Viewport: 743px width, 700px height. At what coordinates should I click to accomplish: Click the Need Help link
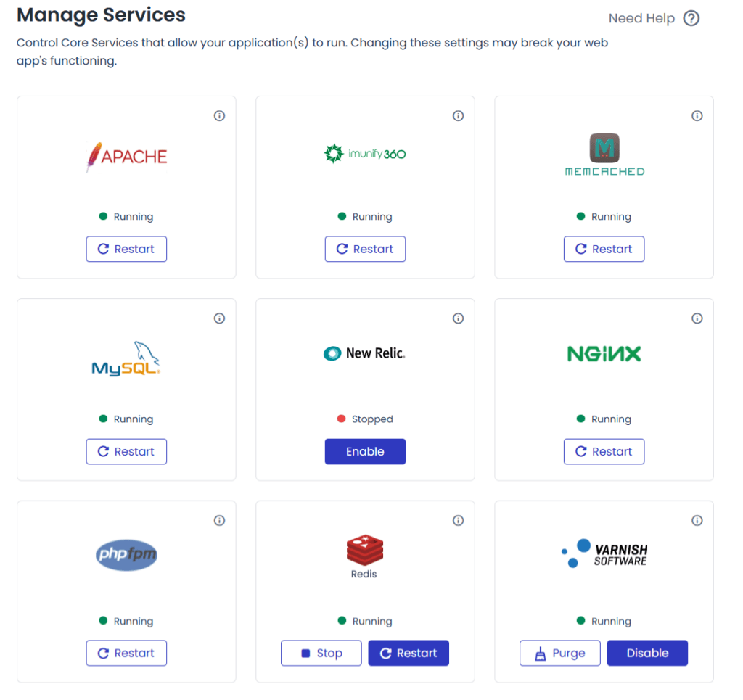point(641,18)
